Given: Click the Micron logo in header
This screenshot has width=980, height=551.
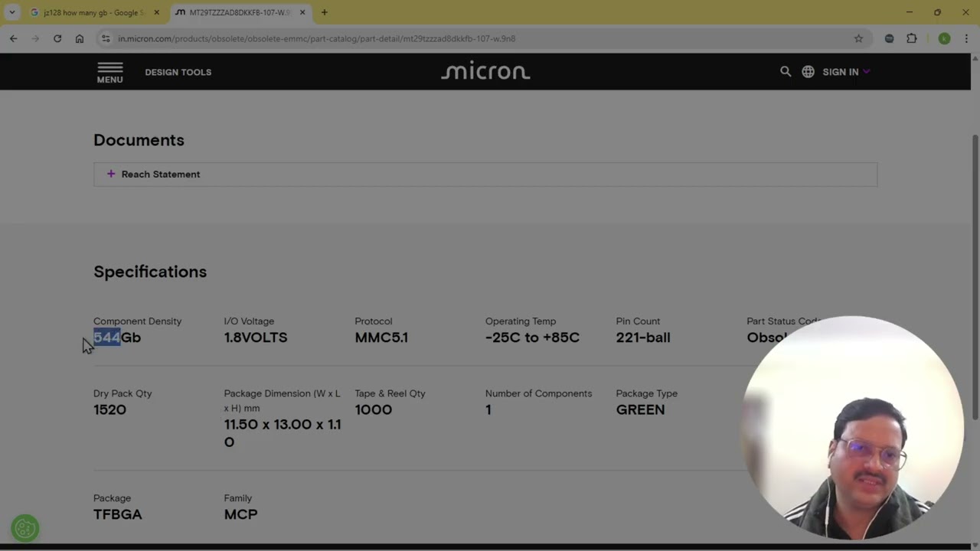Looking at the screenshot, I should click(x=485, y=71).
